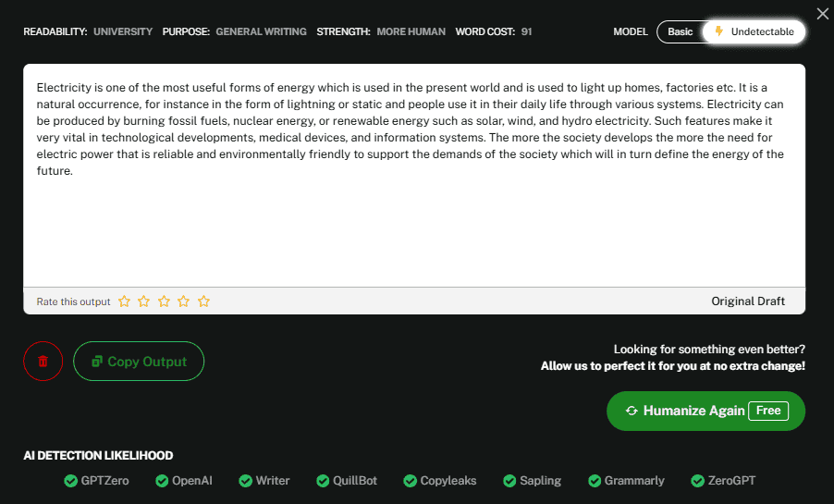834x504 pixels.
Task: Delete output with the red trash icon
Action: coord(43,361)
